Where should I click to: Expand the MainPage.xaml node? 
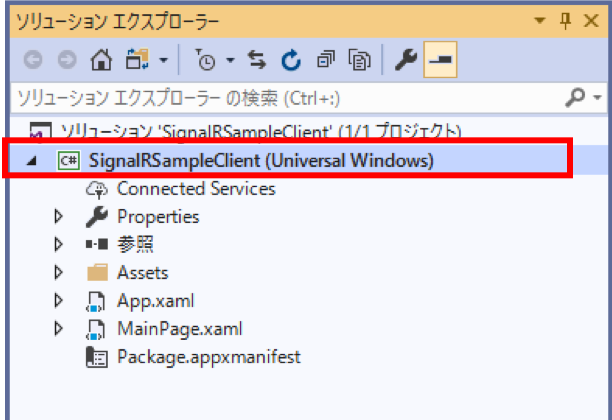tap(59, 329)
